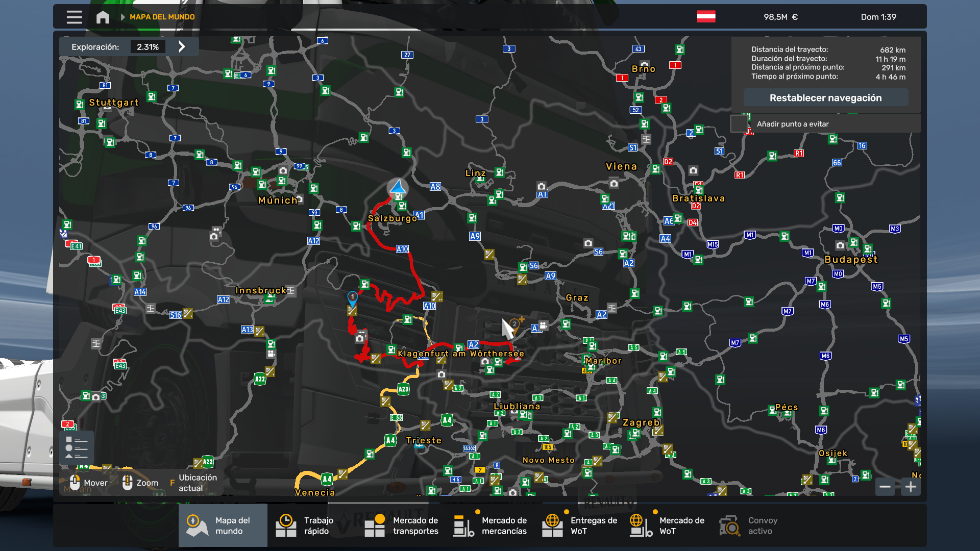Click the Maribor city label
The width and height of the screenshot is (980, 551).
pos(603,361)
